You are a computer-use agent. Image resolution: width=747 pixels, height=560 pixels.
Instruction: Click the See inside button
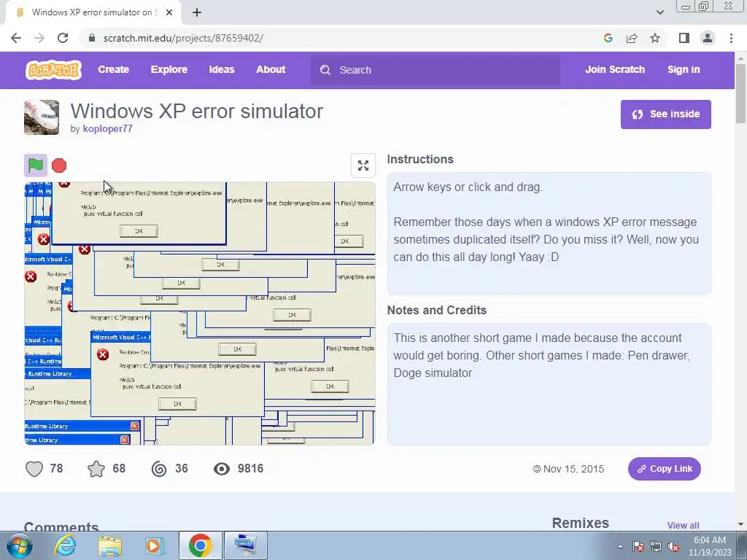tap(665, 114)
